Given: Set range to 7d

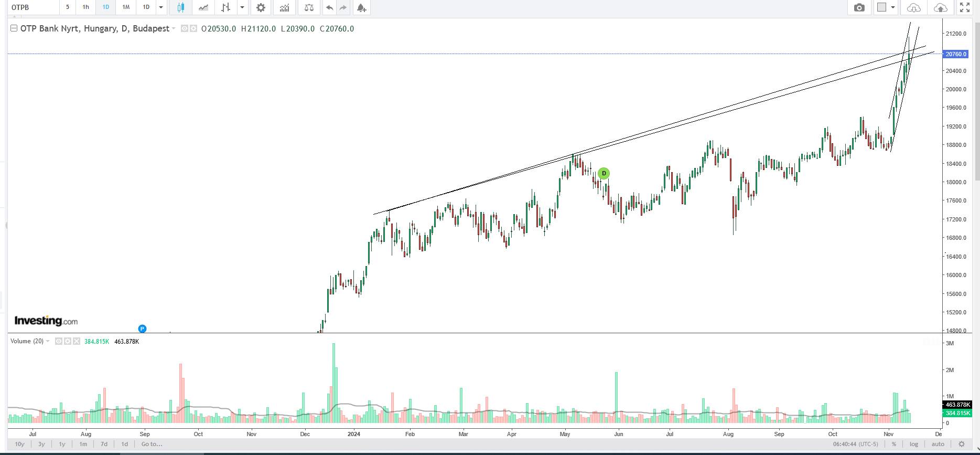Looking at the screenshot, I should tap(104, 444).
